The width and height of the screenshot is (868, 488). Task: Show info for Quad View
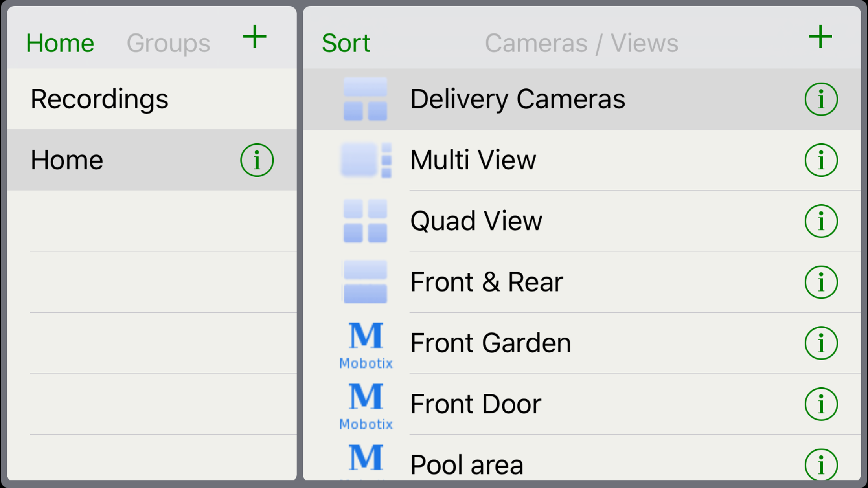[821, 221]
